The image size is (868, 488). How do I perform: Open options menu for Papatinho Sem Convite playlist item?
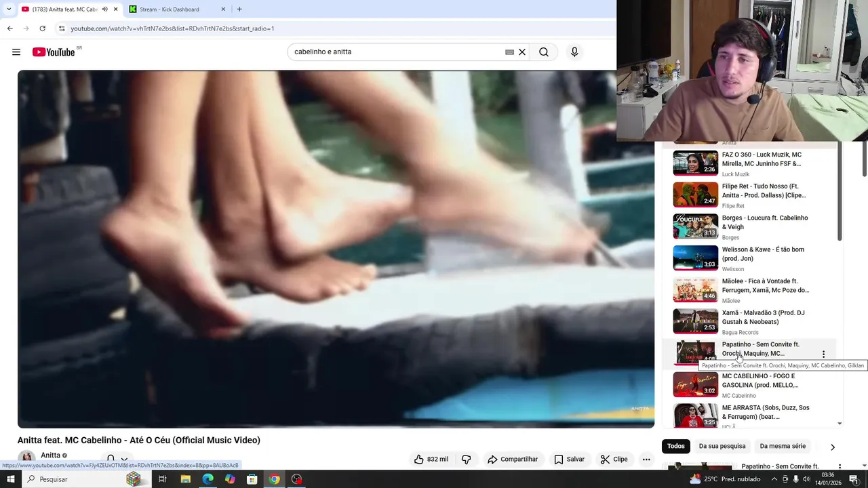tap(823, 354)
